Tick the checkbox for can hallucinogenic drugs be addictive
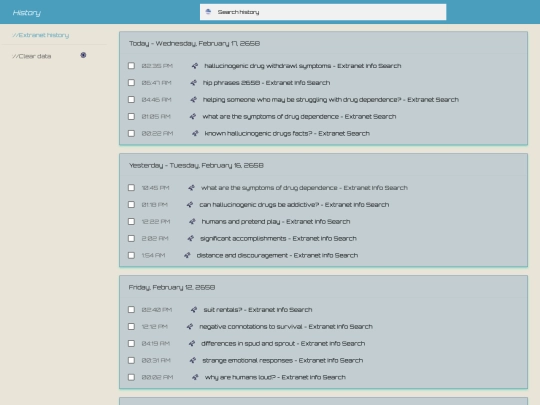This screenshot has width=540, height=405. click(131, 205)
